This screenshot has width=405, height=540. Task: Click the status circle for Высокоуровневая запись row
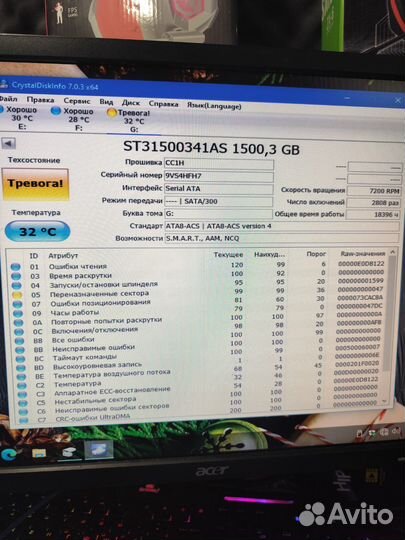[21, 368]
